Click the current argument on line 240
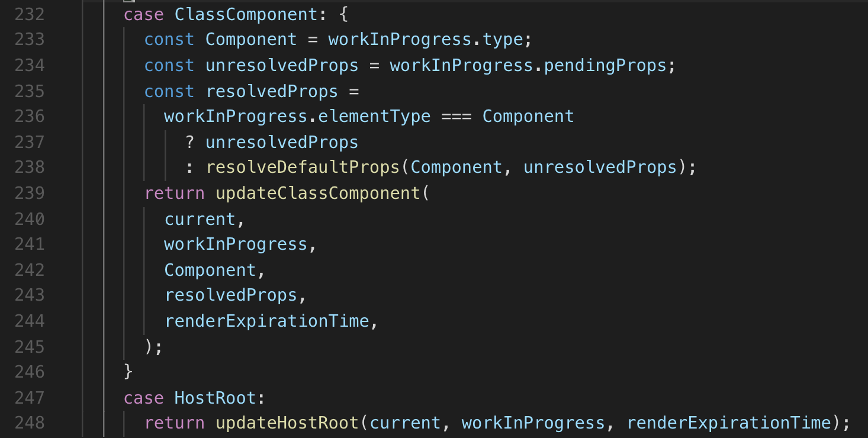 [200, 219]
